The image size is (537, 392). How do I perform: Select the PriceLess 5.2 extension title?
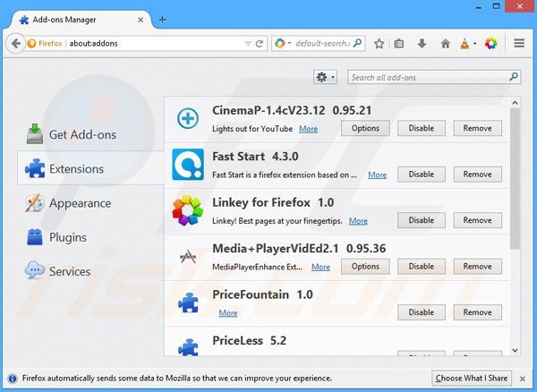(x=249, y=341)
